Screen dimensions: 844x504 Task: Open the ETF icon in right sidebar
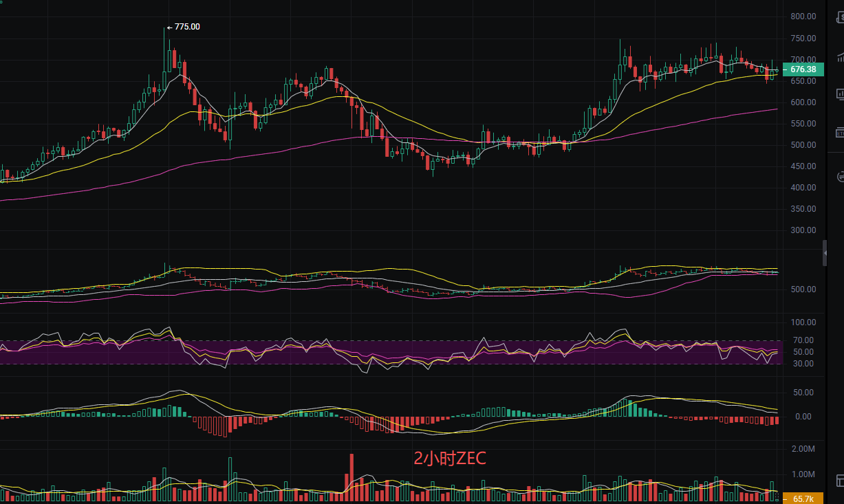[x=840, y=133]
